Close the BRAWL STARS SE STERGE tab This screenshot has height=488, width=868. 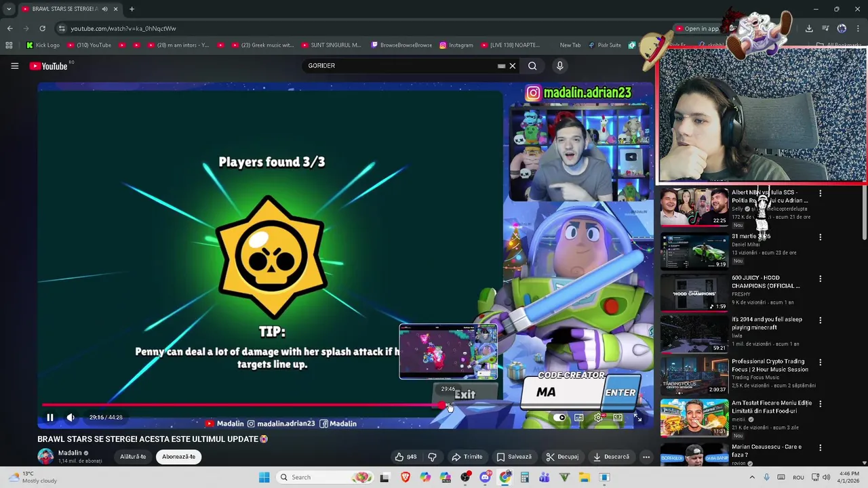tap(115, 9)
